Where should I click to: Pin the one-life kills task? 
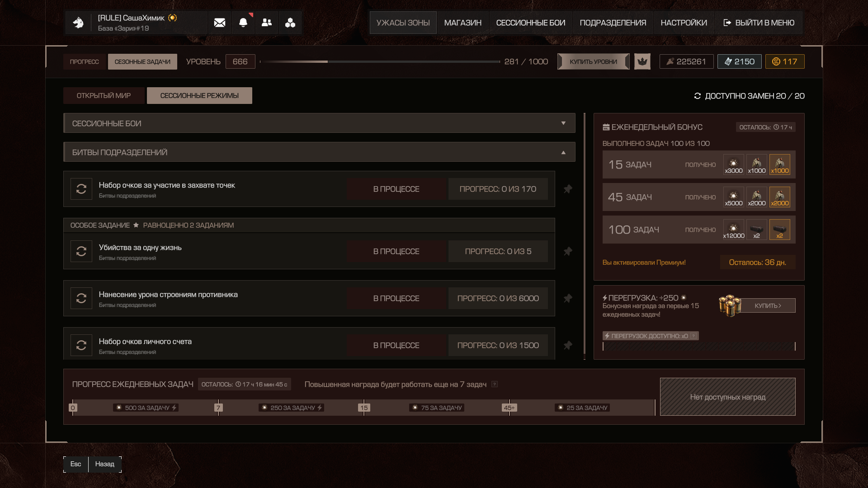(x=568, y=251)
